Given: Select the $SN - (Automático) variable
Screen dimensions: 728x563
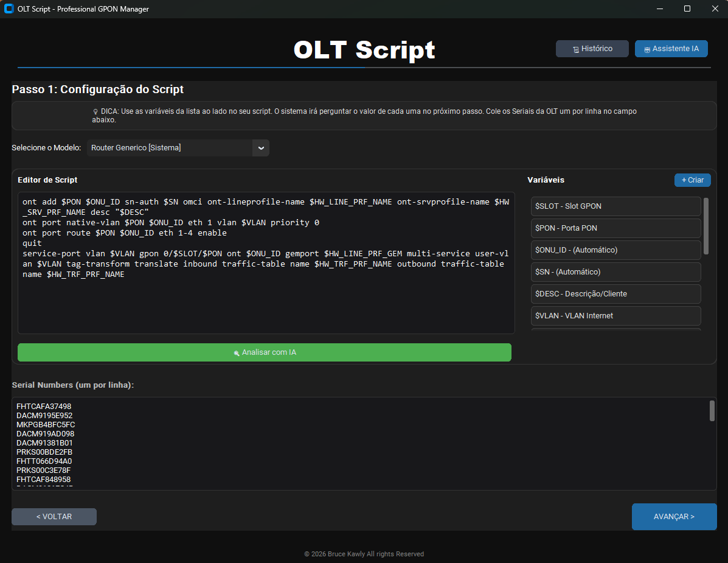Looking at the screenshot, I should 615,271.
